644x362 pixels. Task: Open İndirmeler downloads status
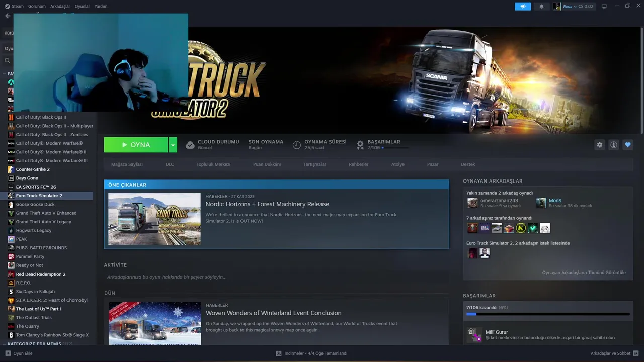[x=311, y=353]
